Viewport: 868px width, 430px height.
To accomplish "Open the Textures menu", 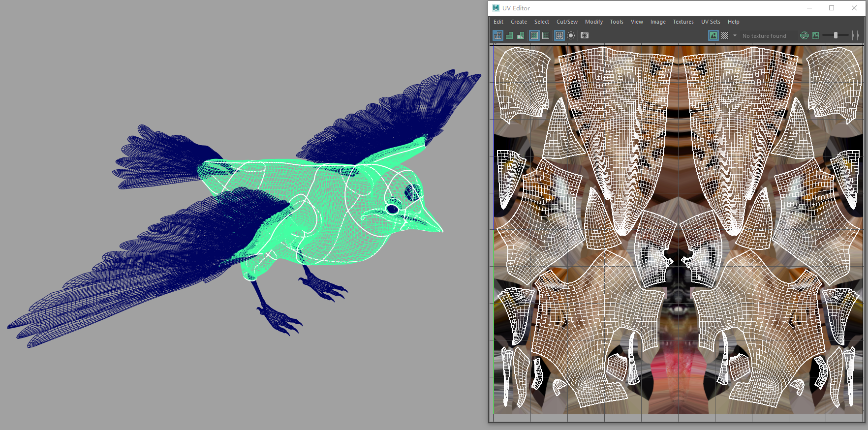I will pos(683,22).
